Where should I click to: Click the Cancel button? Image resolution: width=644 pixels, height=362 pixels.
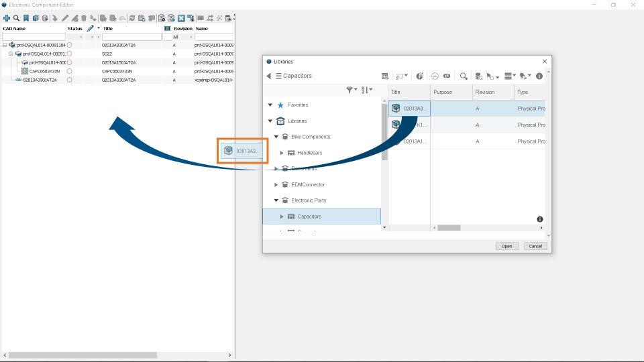(x=535, y=246)
